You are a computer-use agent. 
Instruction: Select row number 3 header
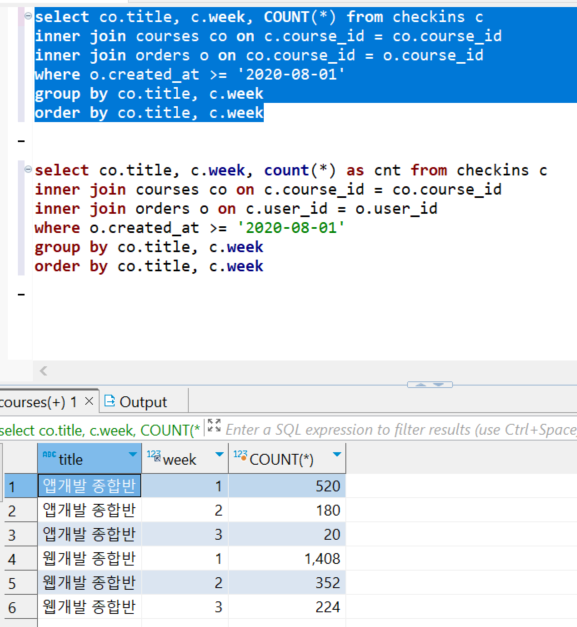pyautogui.click(x=21, y=534)
